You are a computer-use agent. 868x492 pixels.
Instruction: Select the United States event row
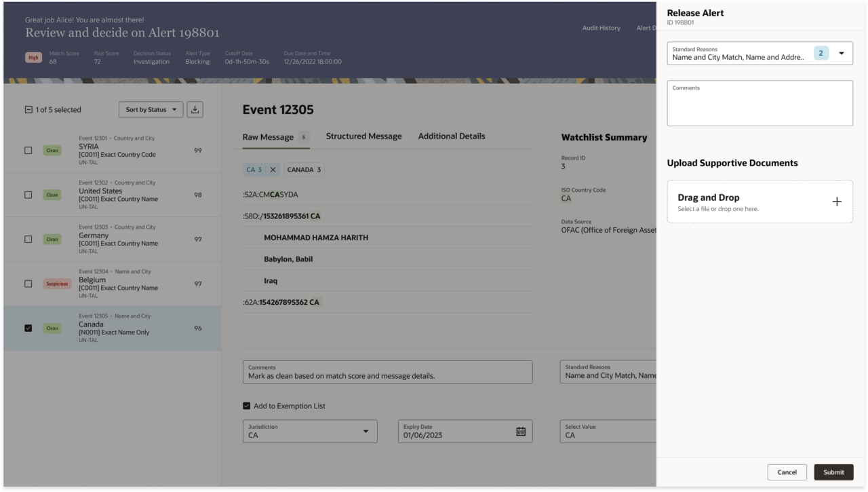[x=113, y=195]
